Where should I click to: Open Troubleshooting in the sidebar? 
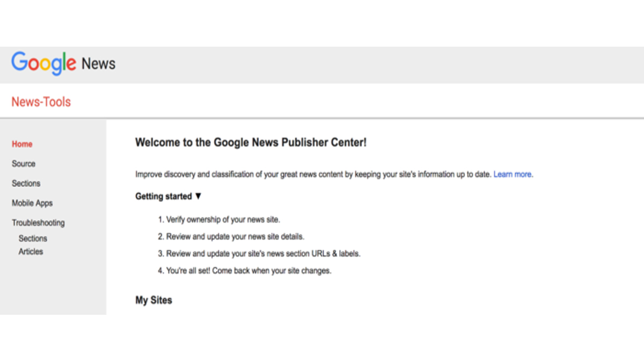38,223
